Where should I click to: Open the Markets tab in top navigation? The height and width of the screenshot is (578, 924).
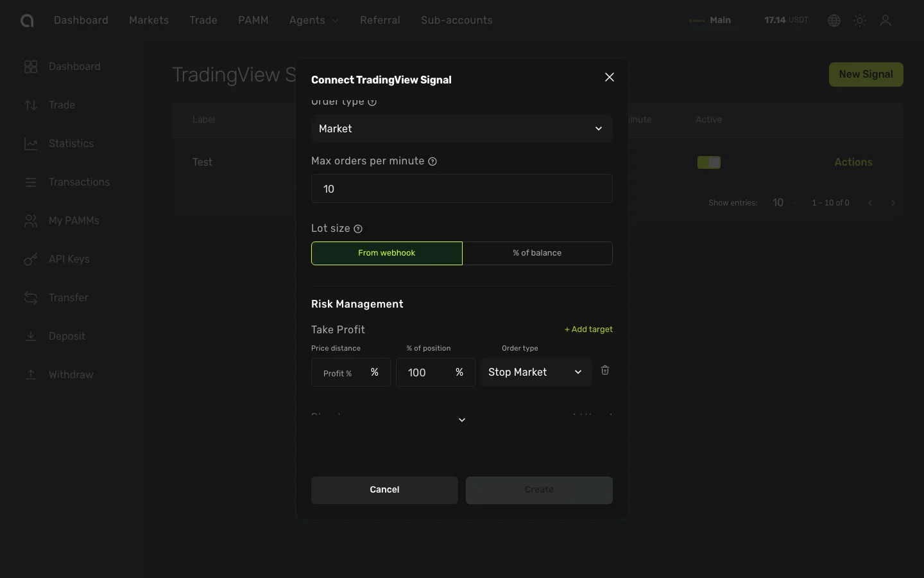(149, 21)
